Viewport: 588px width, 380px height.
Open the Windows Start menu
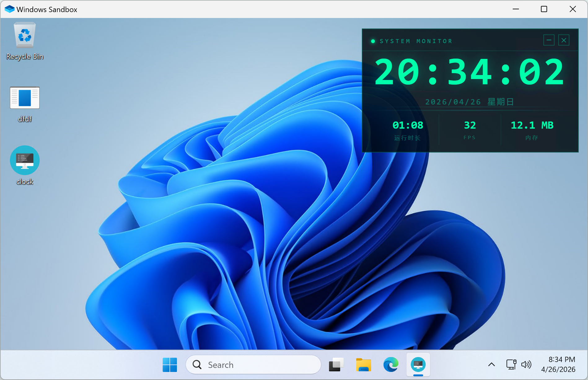click(x=170, y=365)
